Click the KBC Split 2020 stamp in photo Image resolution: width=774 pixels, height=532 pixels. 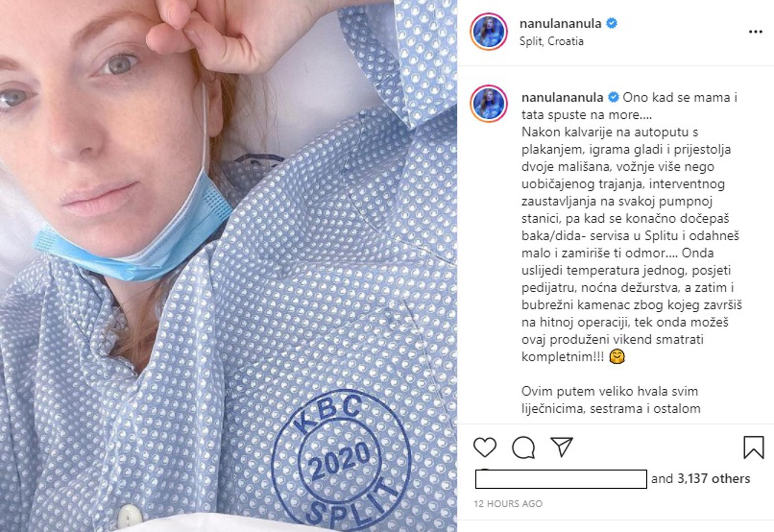[341, 458]
